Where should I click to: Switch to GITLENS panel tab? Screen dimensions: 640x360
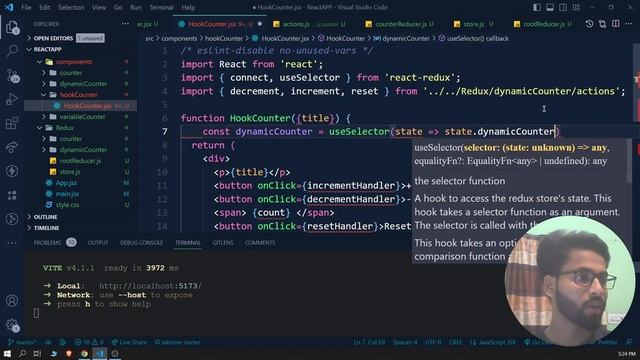(223, 242)
